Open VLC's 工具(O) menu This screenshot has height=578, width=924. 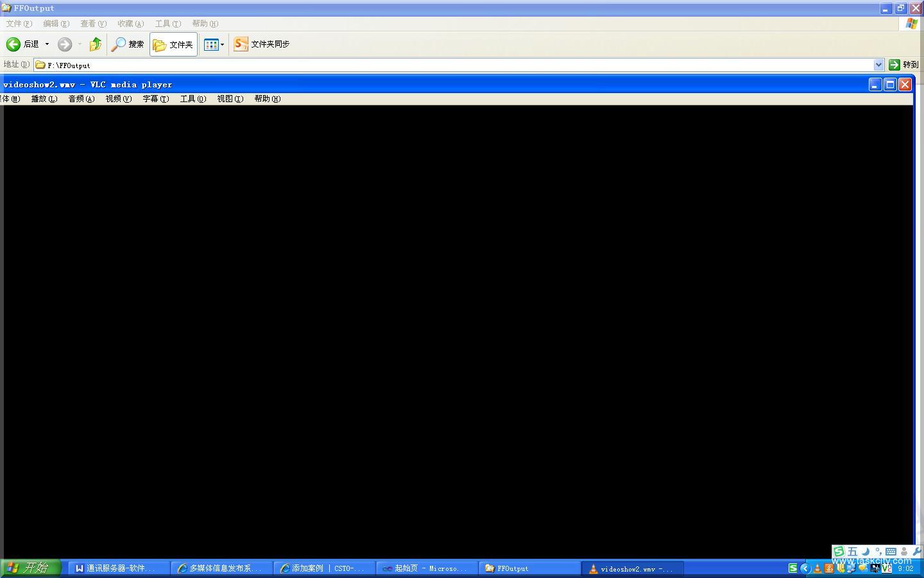point(193,99)
